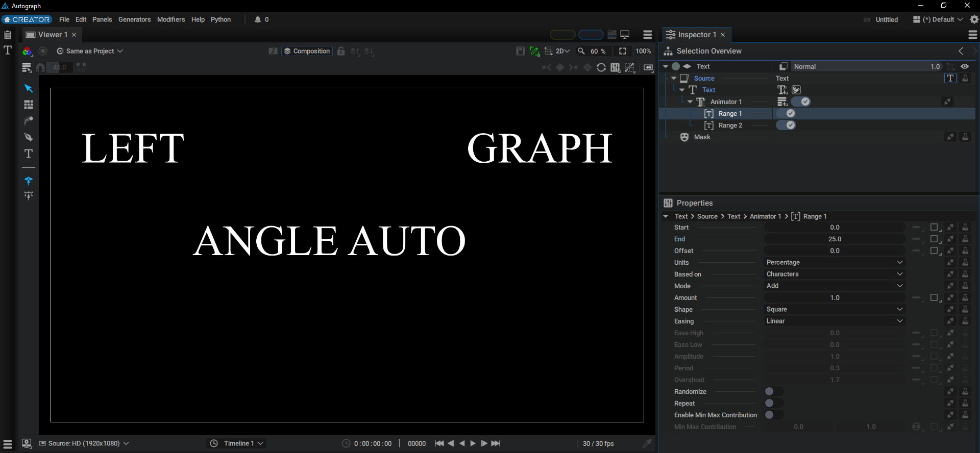Switch to the Inspector 1 tab
980x453 pixels.
[x=697, y=35]
